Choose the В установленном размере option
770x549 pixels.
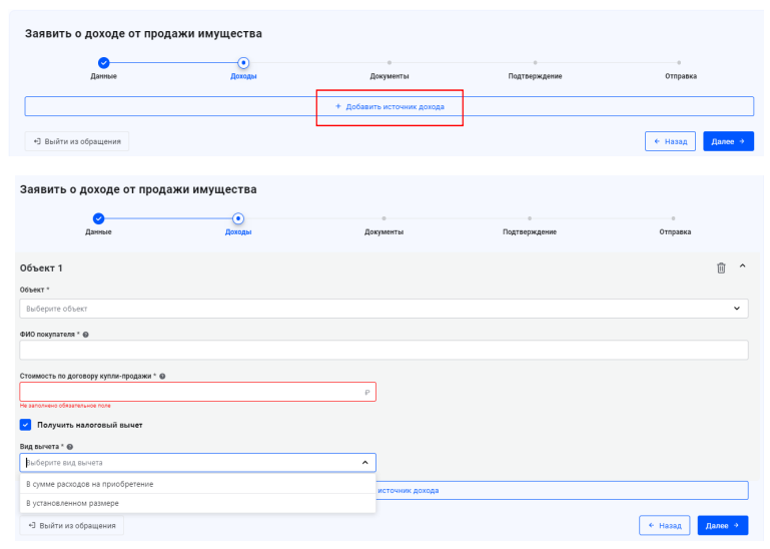coord(72,503)
